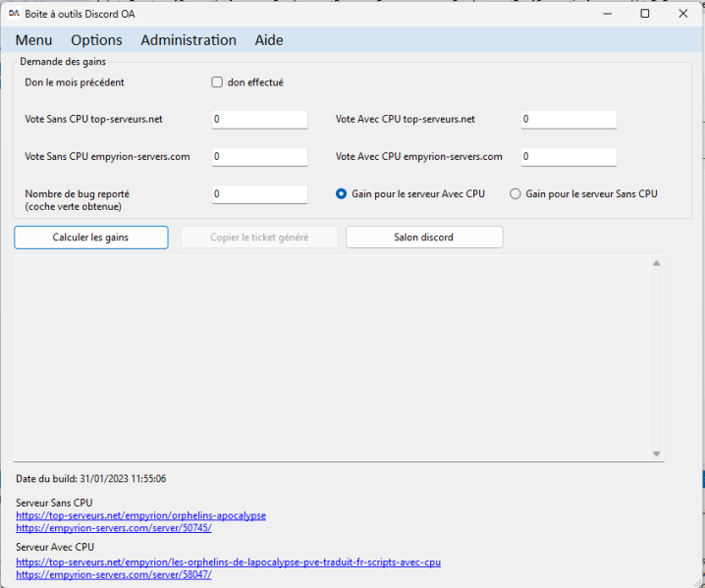The image size is (705, 588).
Task: Click the 'Copier le ticket généré' button
Action: tap(259, 238)
